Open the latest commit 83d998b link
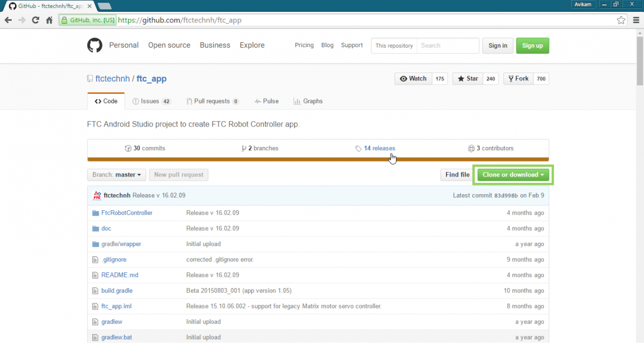Viewport: 644px width, 362px height. (x=505, y=195)
